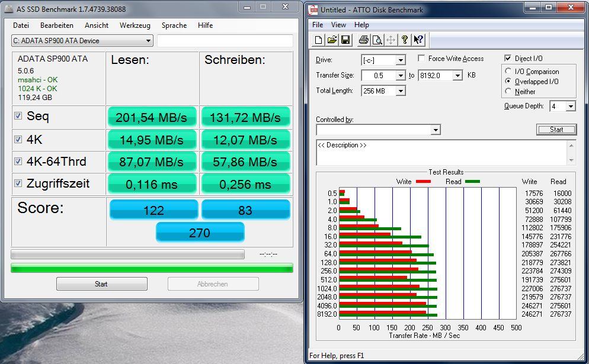This screenshot has width=589, height=364.
Task: Select the I/O Comparison radio button
Action: (x=508, y=71)
